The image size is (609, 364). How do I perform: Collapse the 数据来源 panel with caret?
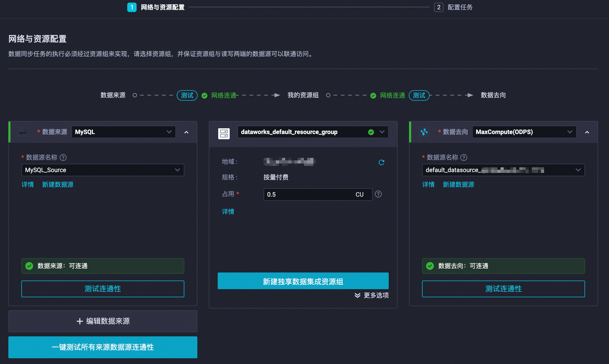click(186, 132)
